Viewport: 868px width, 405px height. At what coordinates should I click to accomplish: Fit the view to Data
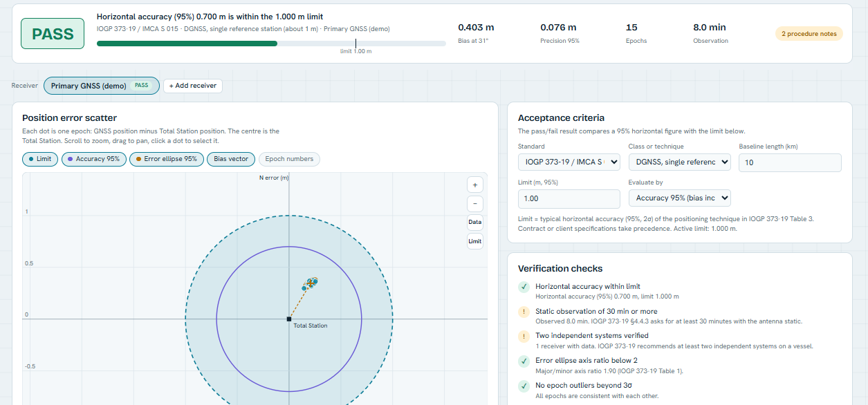[x=474, y=223]
